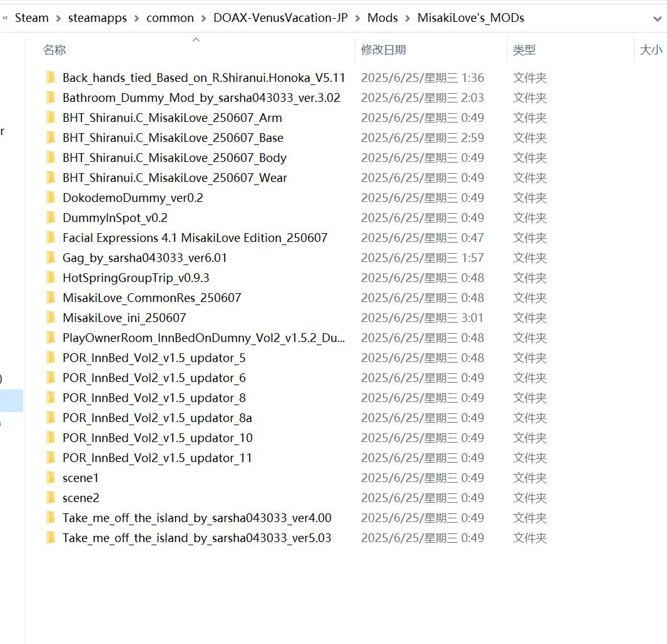Navigate to Mods in breadcrumb path

point(383,18)
